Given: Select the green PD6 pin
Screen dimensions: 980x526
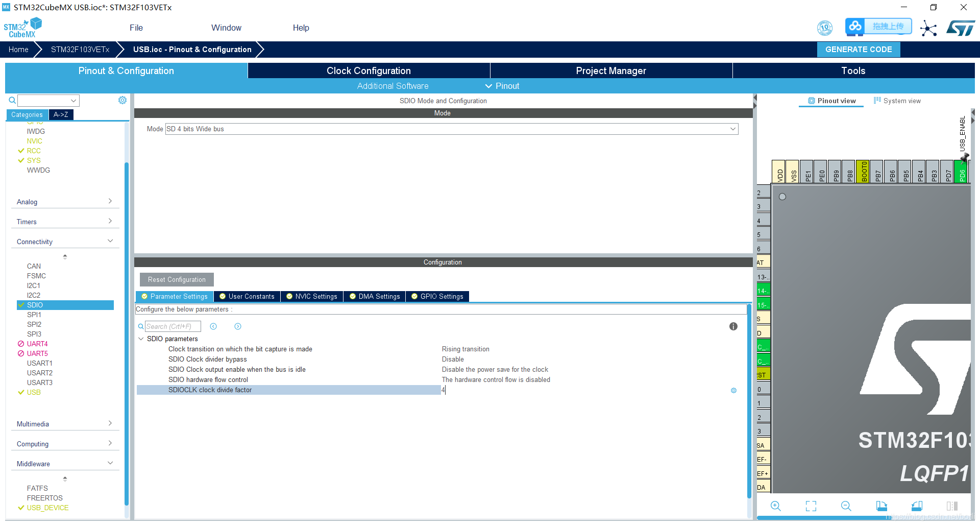Looking at the screenshot, I should (x=961, y=172).
